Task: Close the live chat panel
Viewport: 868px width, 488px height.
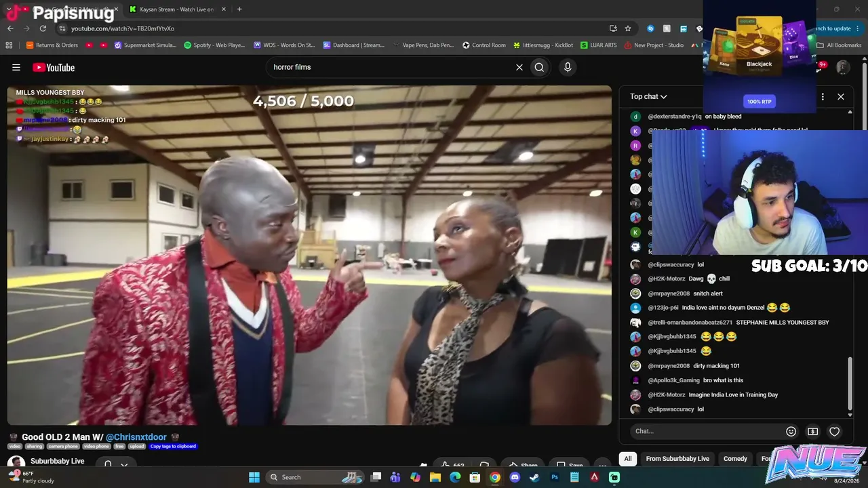Action: 841,97
